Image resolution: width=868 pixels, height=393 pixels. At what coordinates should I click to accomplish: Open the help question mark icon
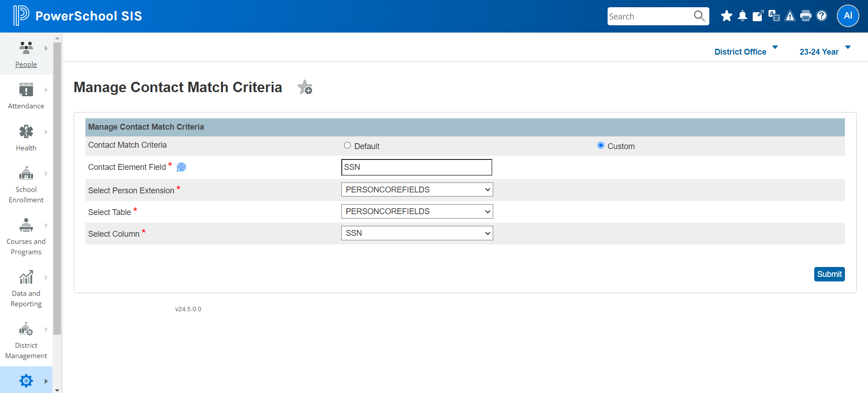click(822, 16)
